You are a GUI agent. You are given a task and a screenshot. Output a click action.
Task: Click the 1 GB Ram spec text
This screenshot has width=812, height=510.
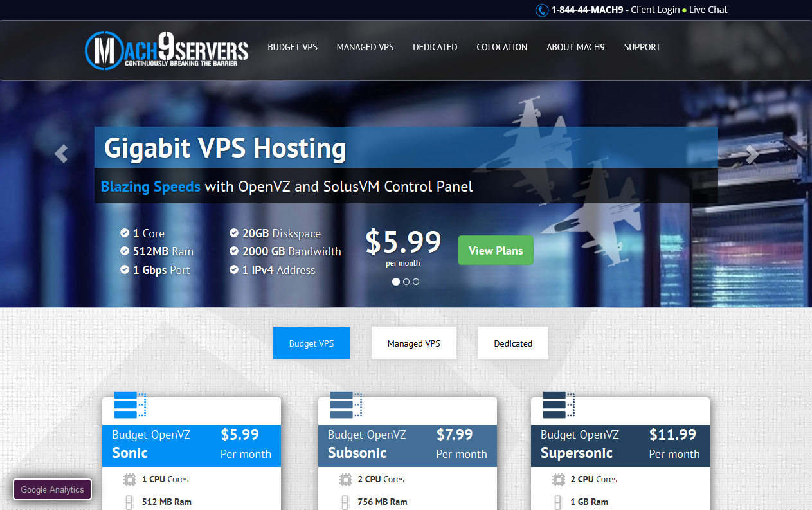[590, 502]
